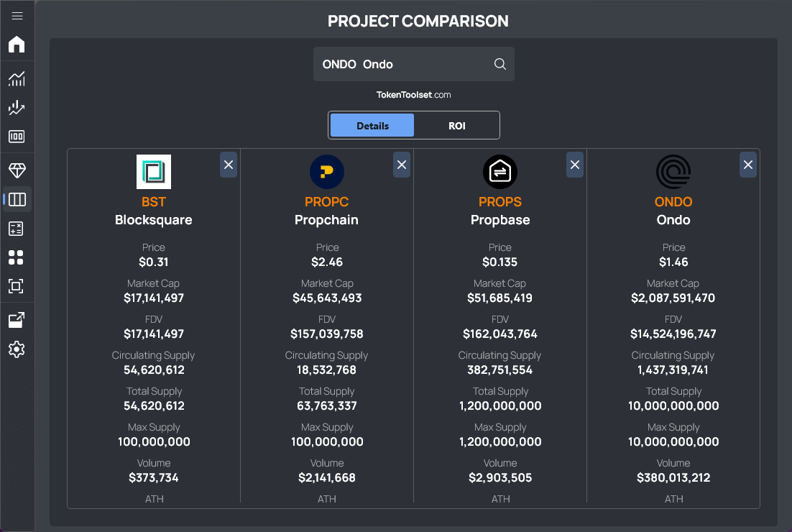792x532 pixels.
Task: Click the ONDO Ondo search field
Action: coord(414,64)
